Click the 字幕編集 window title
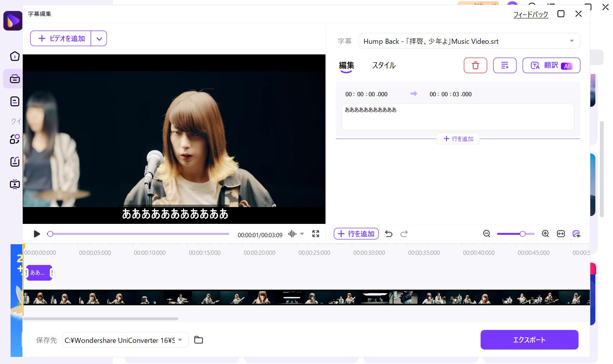Screen dimensions: 613x364 coord(40,14)
